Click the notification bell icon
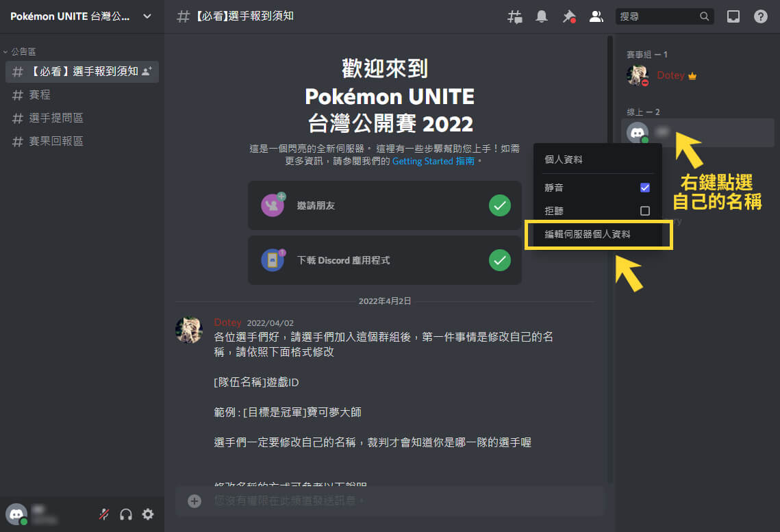 coord(542,16)
